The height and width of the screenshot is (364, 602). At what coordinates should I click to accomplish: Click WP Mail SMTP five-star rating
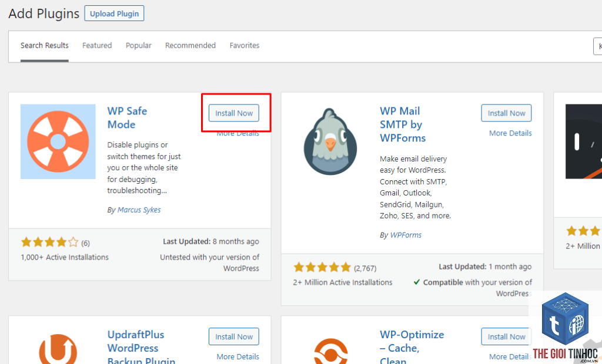(322, 267)
